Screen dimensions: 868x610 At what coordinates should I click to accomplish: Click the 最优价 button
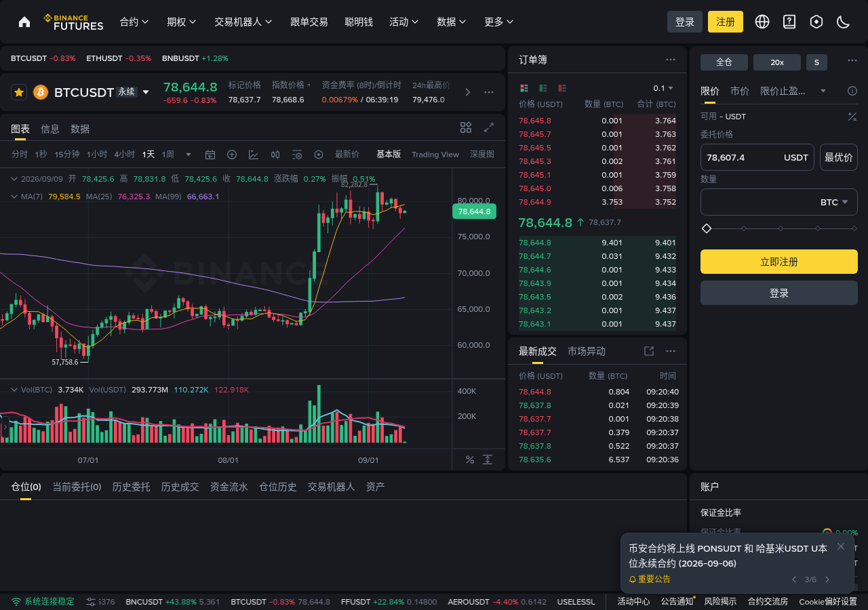(x=839, y=157)
